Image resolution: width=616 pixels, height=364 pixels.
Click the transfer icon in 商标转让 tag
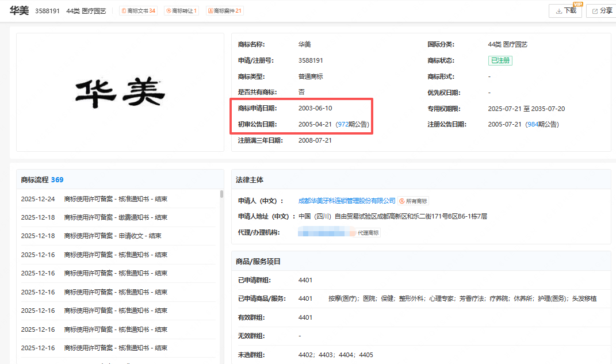(169, 10)
